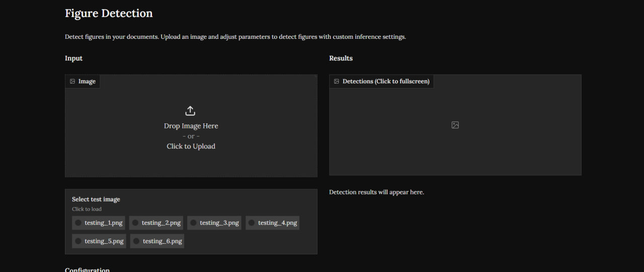
Task: Choose the testing_4.png test image
Action: [273, 223]
